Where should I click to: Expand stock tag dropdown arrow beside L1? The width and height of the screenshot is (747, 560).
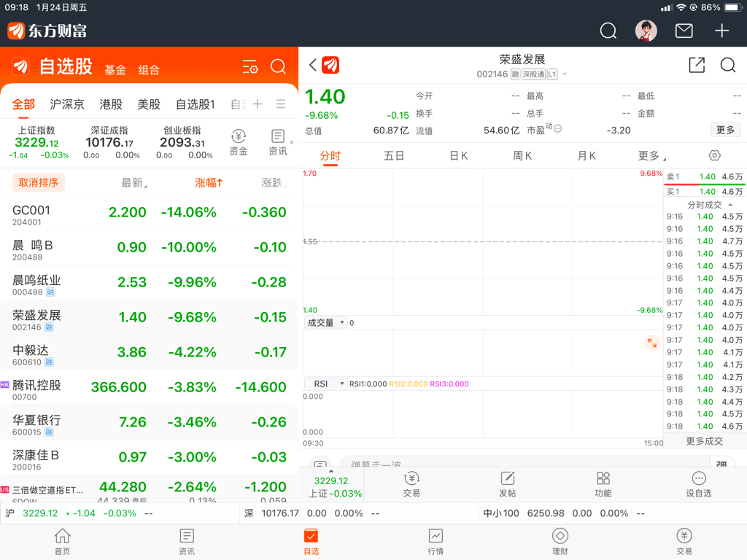pos(565,74)
